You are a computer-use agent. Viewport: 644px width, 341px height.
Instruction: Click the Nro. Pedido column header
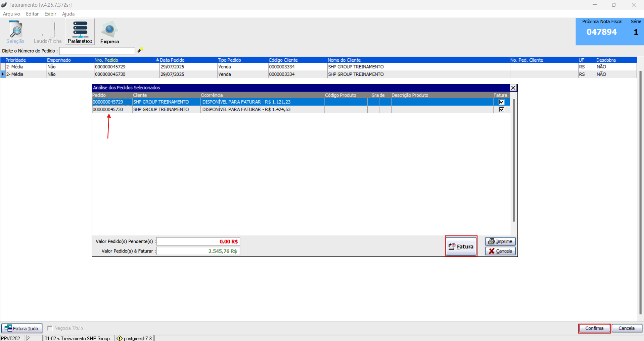click(x=106, y=60)
